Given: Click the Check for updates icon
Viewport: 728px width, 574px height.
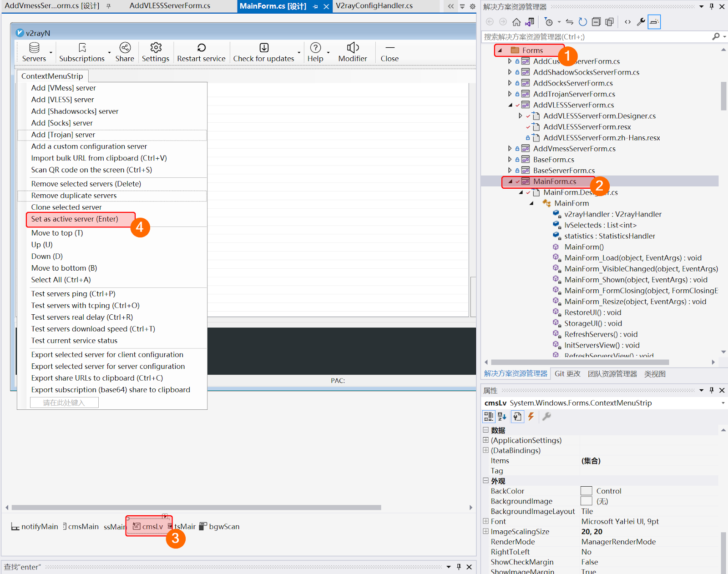Looking at the screenshot, I should point(264,48).
